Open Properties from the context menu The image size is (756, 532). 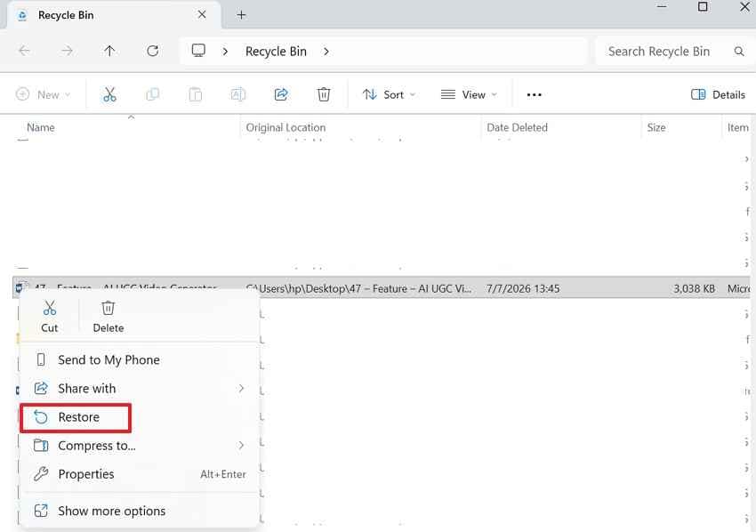139,474
